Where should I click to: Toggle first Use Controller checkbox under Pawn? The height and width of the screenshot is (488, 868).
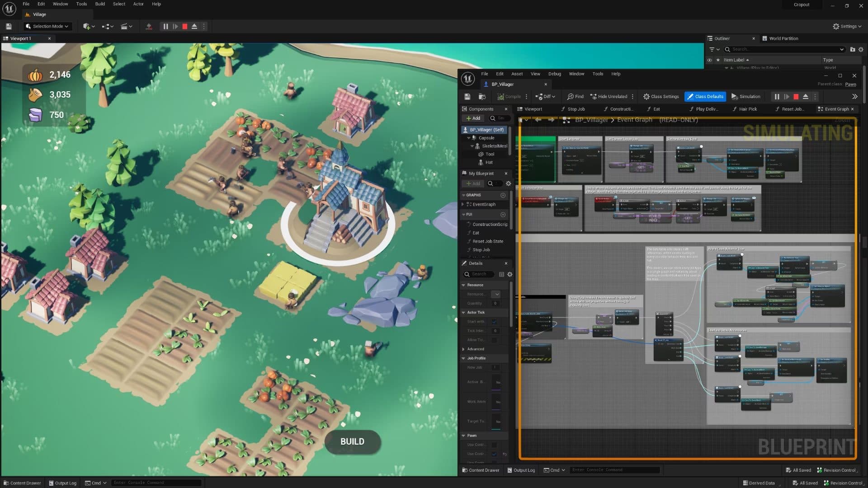click(x=494, y=445)
